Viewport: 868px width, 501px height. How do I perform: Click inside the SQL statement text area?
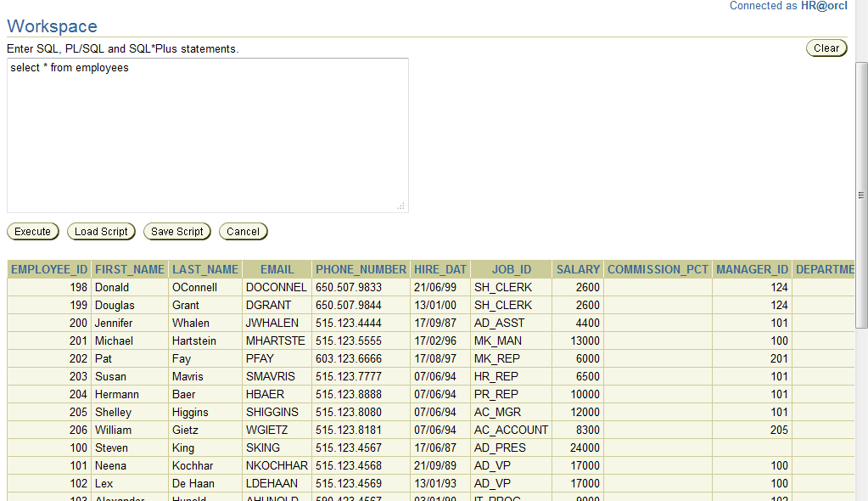point(207,136)
